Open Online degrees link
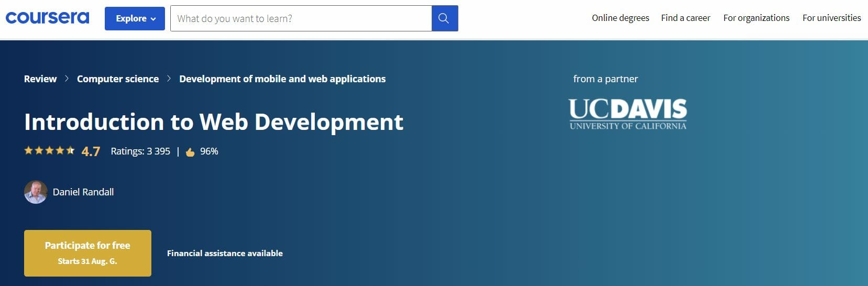 [x=620, y=18]
